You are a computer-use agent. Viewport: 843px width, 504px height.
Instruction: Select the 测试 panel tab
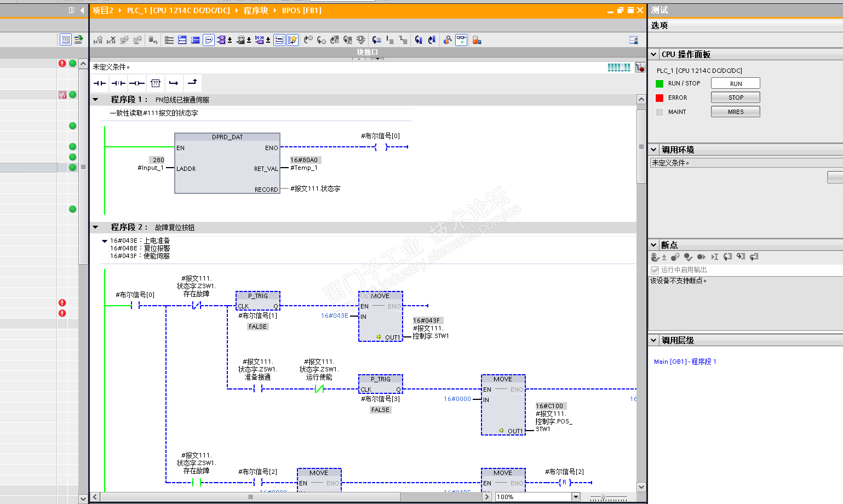[660, 10]
